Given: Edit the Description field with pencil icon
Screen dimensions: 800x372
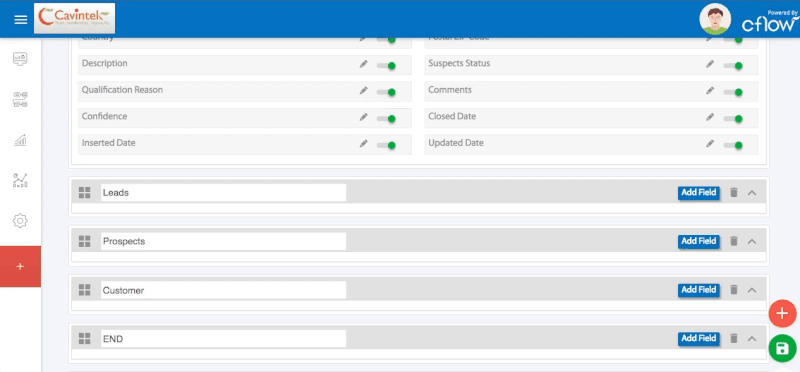Looking at the screenshot, I should tap(363, 64).
